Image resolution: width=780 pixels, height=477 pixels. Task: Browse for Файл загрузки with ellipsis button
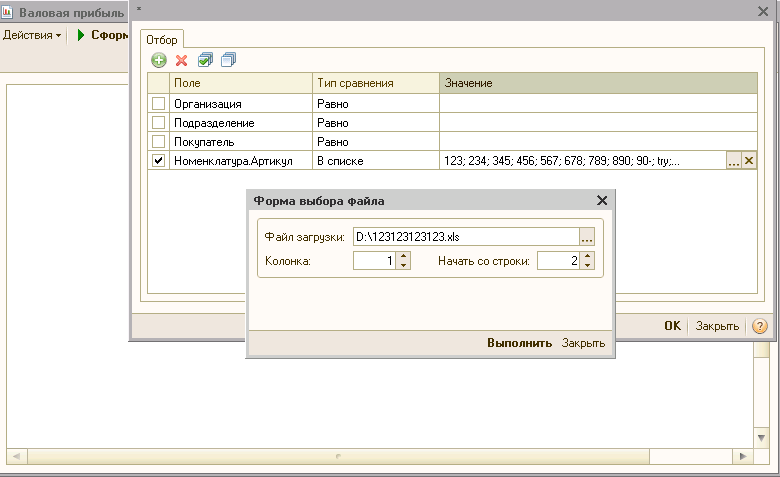(x=587, y=237)
